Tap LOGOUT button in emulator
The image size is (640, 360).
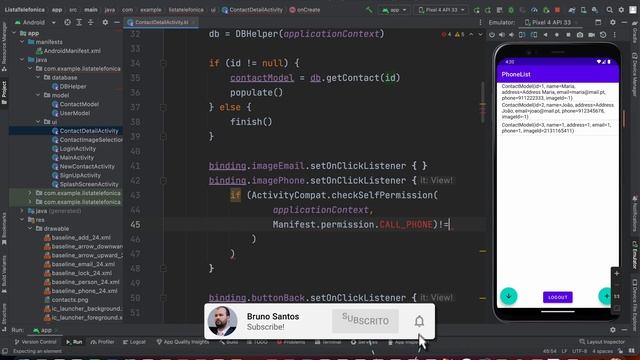click(x=558, y=297)
